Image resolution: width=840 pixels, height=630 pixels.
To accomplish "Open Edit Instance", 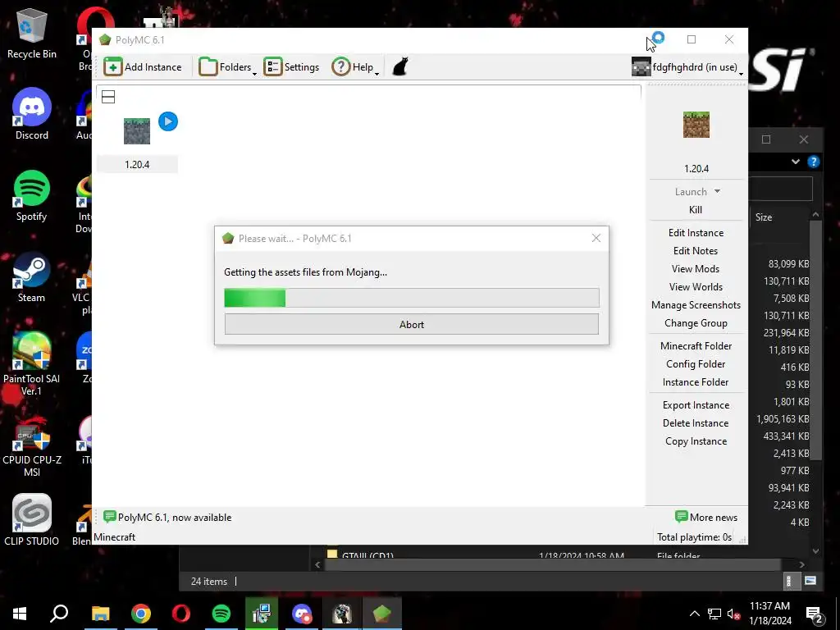I will point(696,232).
